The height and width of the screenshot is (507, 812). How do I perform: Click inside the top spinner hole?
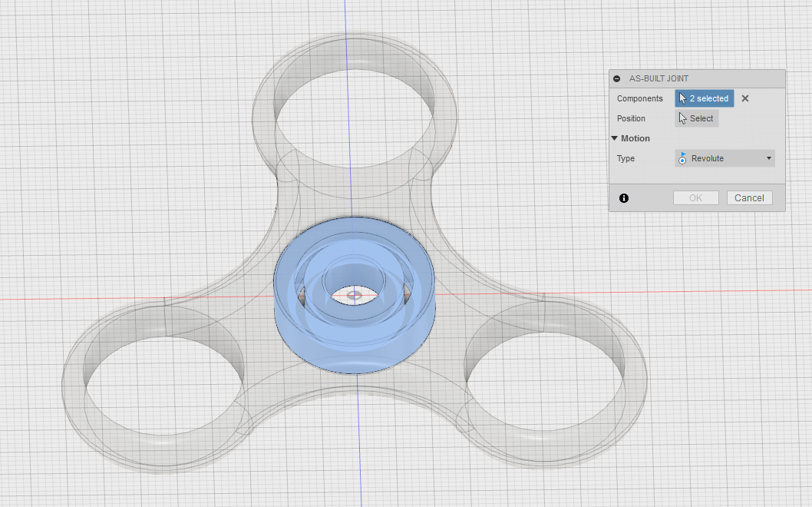355,117
